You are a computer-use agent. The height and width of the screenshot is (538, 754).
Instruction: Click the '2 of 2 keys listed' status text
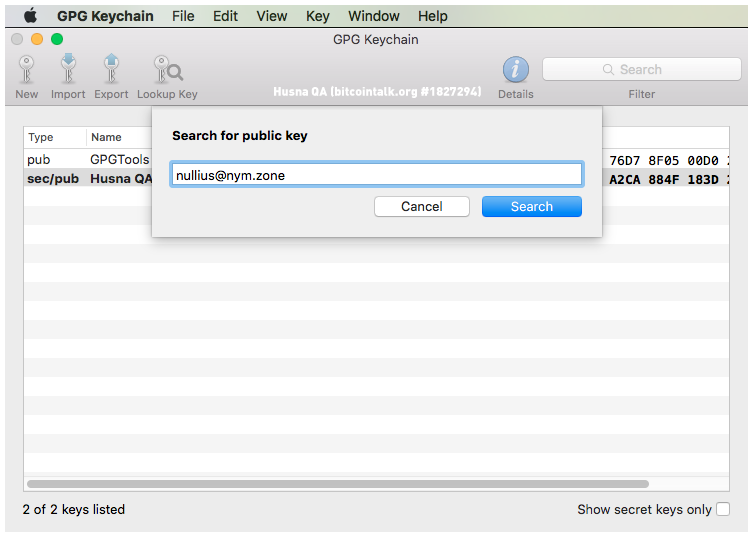[74, 509]
